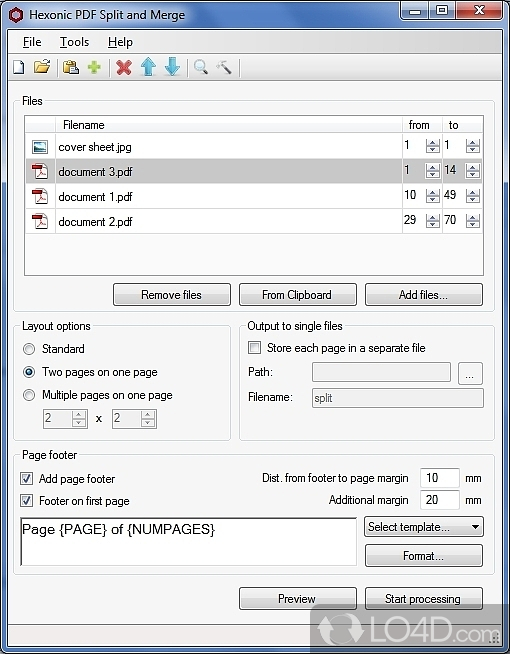Select the row 'document 1.pdf'
510x654 pixels.
pyautogui.click(x=254, y=196)
